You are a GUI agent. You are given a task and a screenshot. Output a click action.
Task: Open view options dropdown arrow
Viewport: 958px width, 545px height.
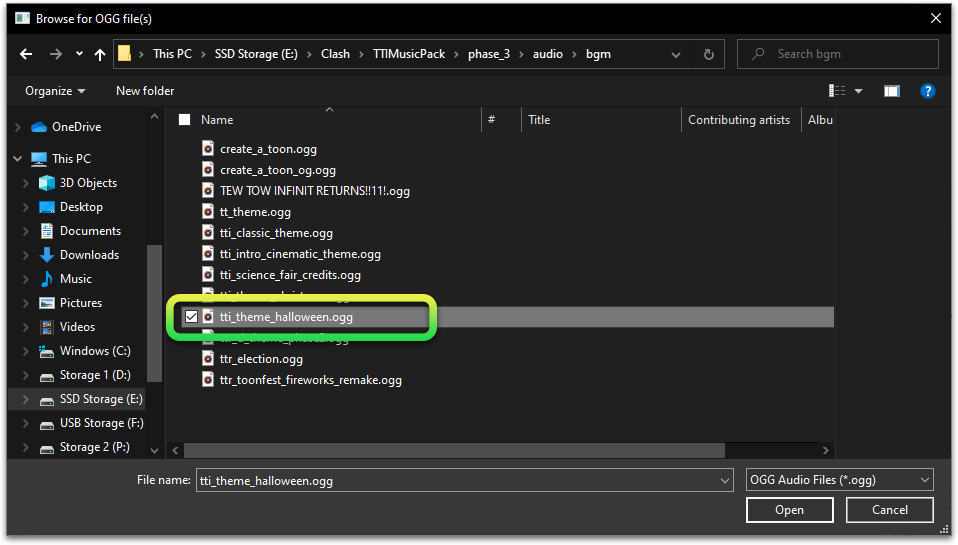(x=858, y=91)
